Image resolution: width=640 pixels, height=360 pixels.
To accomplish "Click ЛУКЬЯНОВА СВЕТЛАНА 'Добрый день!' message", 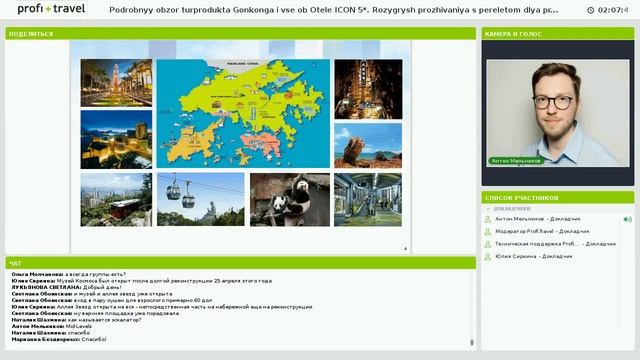I will [67, 287].
